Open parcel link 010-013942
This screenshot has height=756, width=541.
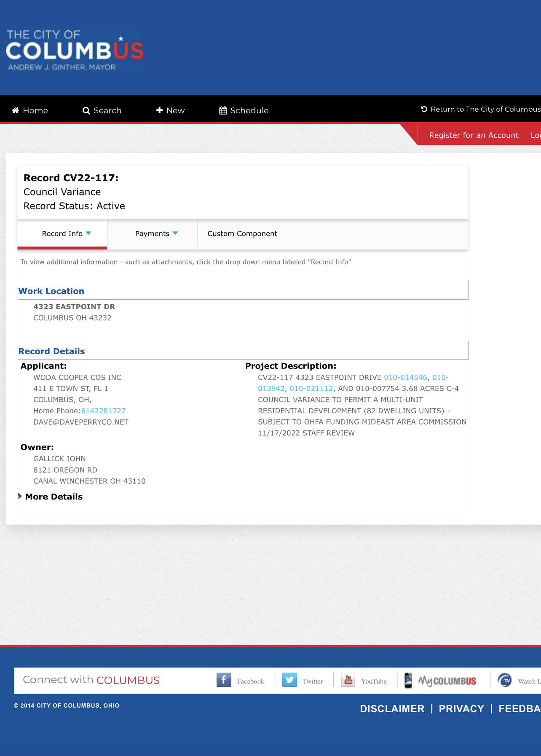271,388
